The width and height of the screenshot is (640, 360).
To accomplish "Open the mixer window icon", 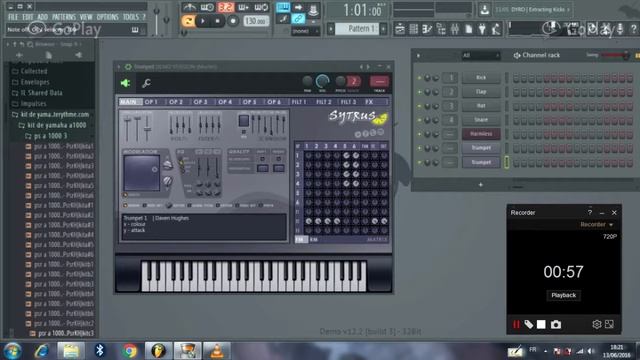I will pos(455,29).
